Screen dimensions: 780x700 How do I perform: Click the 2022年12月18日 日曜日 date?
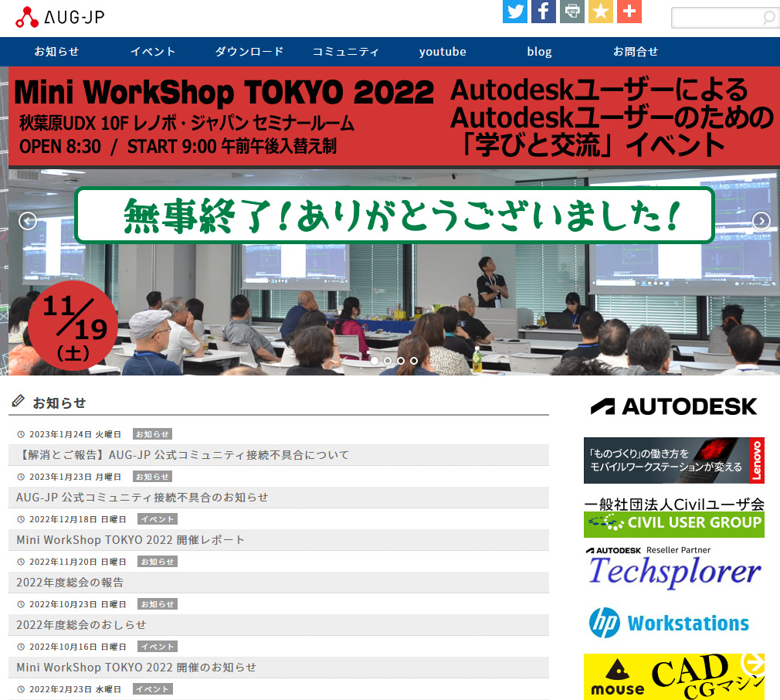click(77, 519)
